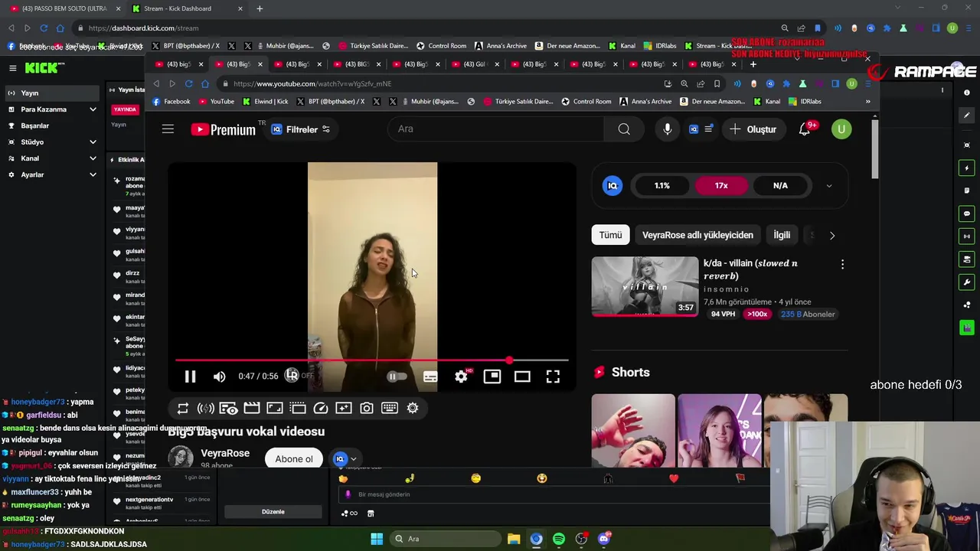Image resolution: width=980 pixels, height=551 pixels.
Task: Click the YouTube search magnifier button
Action: click(624, 129)
